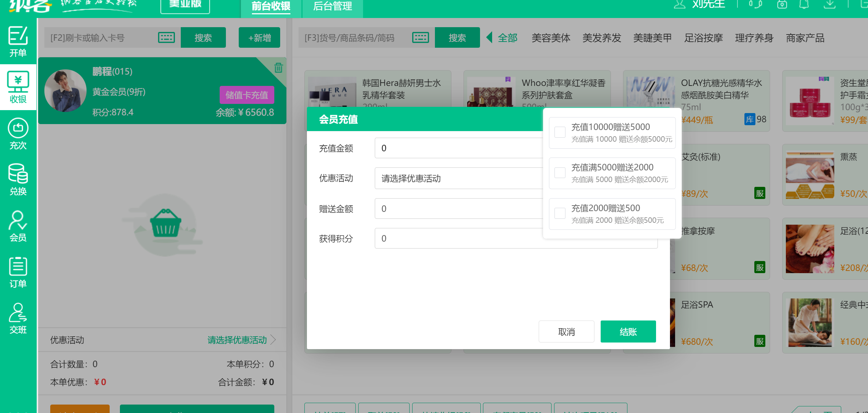This screenshot has height=413, width=868.
Task: Expand 请选择优惠活动 chevron in cart panel
Action: pyautogui.click(x=273, y=340)
